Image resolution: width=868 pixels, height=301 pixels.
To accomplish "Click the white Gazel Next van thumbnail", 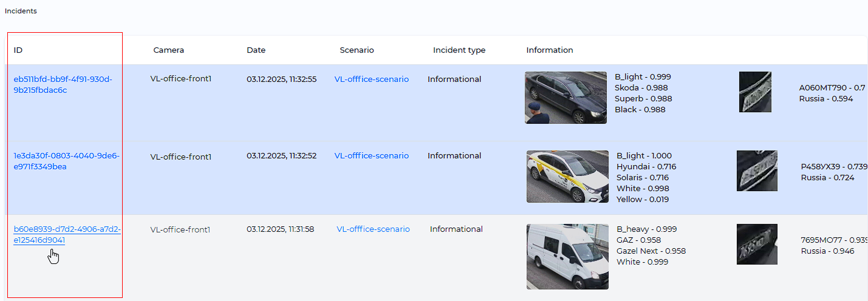I will (567, 257).
